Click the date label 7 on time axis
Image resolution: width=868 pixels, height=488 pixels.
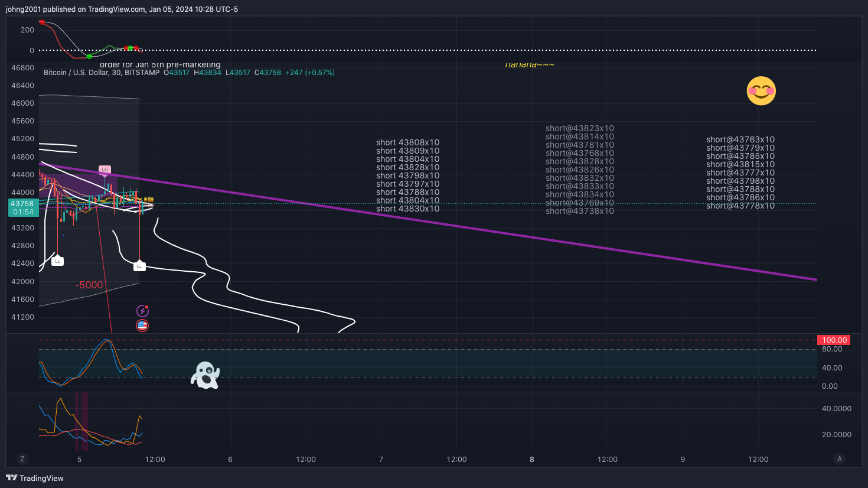point(381,459)
